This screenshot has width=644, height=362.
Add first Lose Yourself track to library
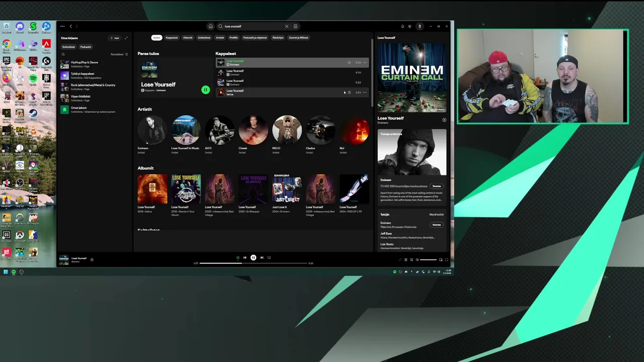point(349,63)
